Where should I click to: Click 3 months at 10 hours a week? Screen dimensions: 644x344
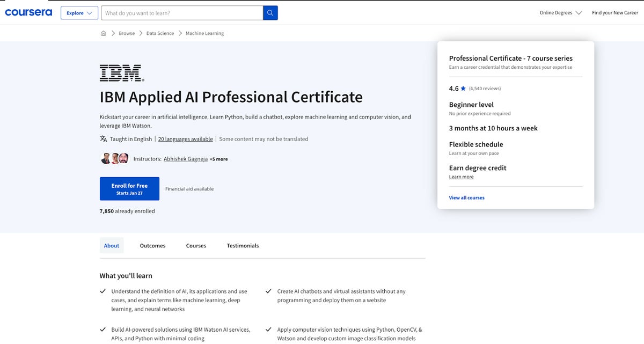point(493,128)
